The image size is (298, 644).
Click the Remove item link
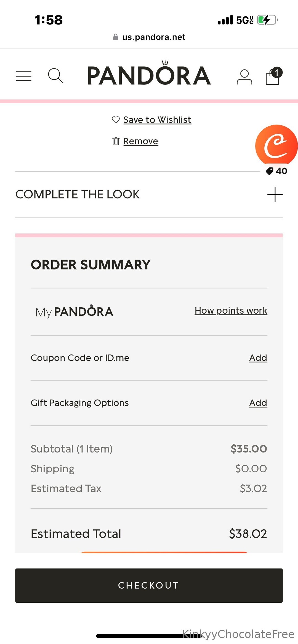(141, 141)
